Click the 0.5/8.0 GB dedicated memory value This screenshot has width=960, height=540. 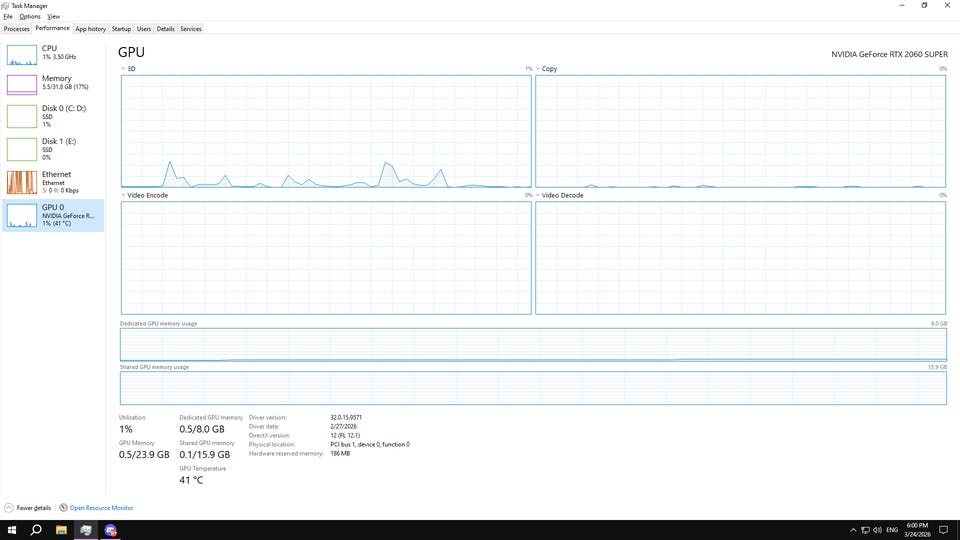202,429
